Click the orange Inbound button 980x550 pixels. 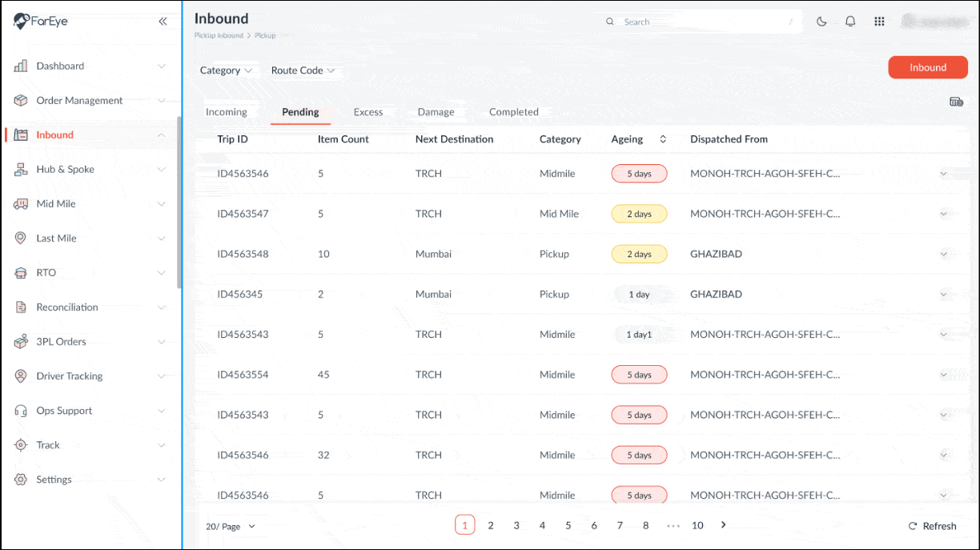pos(928,67)
